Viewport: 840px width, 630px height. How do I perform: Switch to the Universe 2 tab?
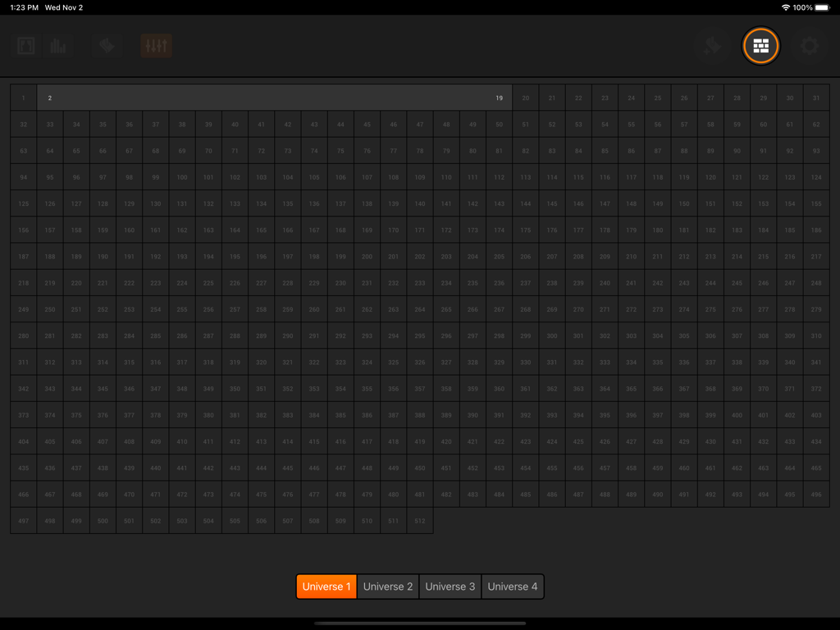tap(387, 587)
